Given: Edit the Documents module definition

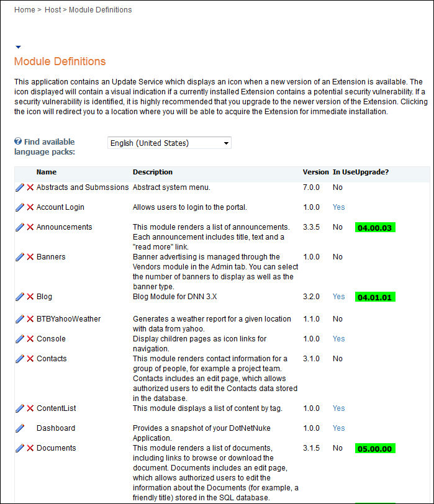Looking at the screenshot, I should 19,448.
